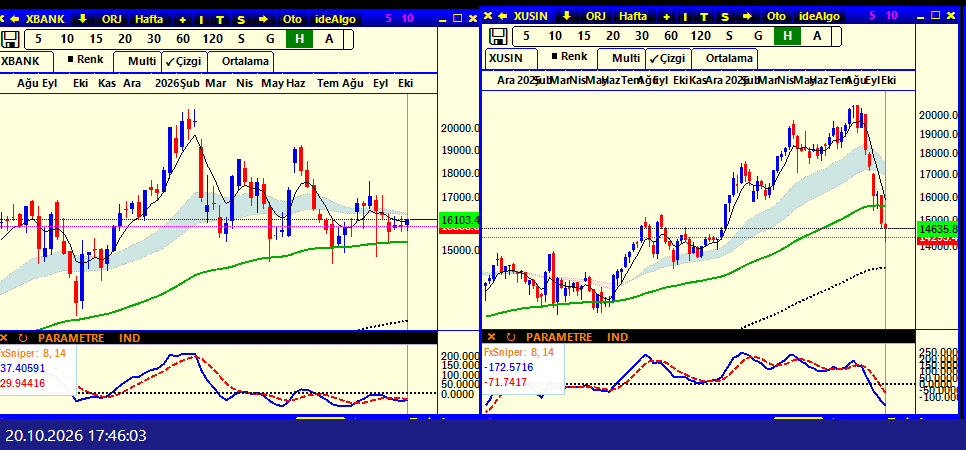The height and width of the screenshot is (450, 966).
Task: Select the H weekly period in XUSIN window
Action: click(787, 36)
